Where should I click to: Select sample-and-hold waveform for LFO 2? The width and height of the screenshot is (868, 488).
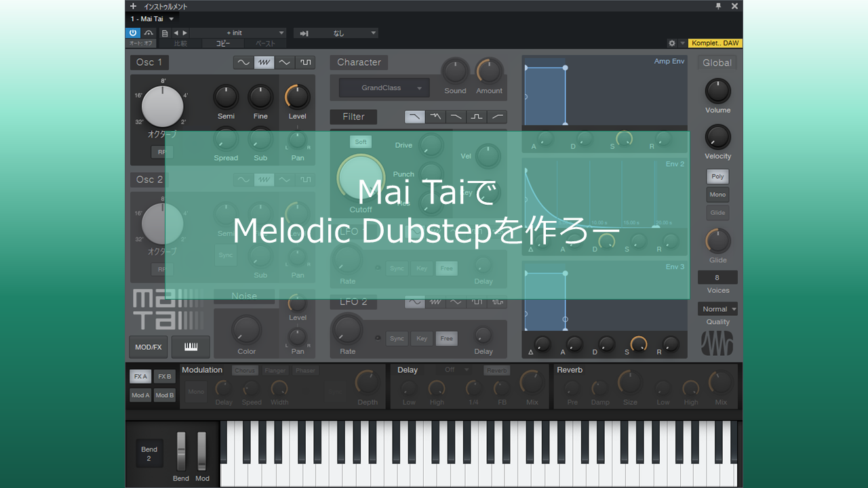(497, 302)
